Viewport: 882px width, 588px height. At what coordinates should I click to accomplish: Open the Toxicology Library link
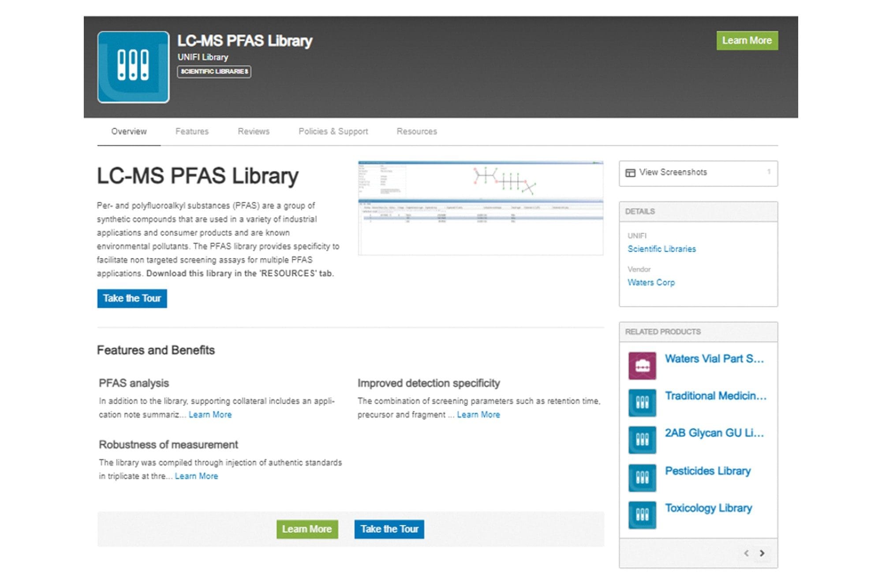pyautogui.click(x=708, y=508)
